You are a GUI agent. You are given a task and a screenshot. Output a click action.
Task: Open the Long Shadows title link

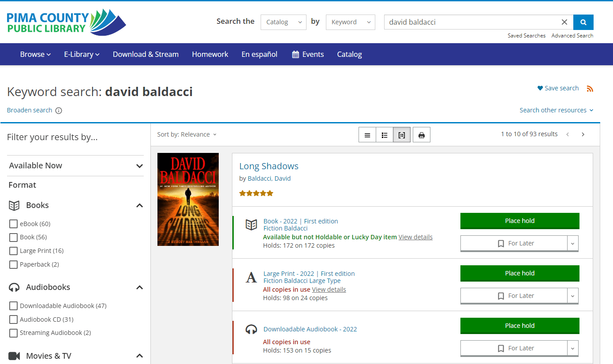tap(269, 166)
